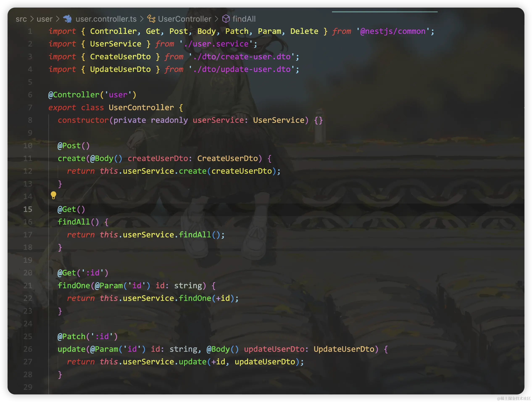This screenshot has width=532, height=402.
Task: Click line number 15 in gutter
Action: [x=28, y=209]
